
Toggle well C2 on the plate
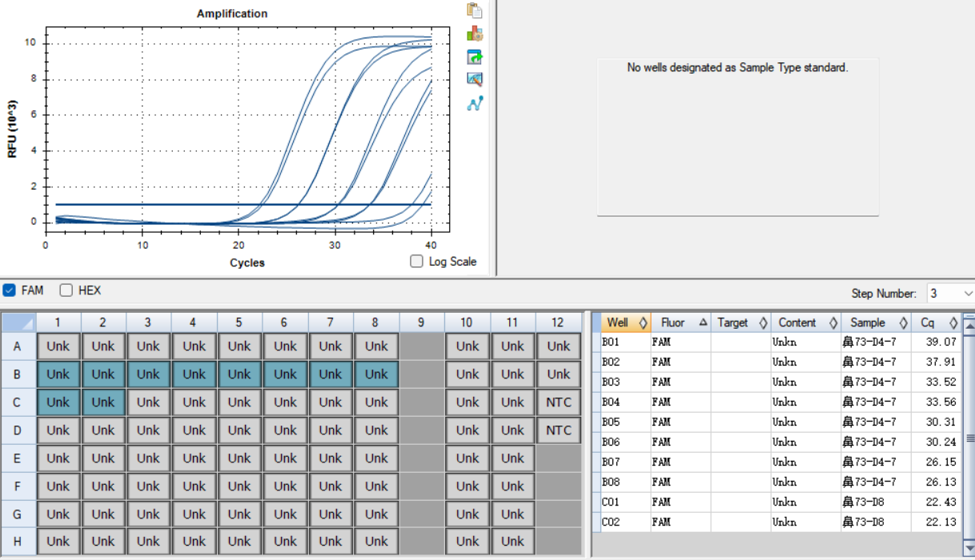click(x=103, y=402)
